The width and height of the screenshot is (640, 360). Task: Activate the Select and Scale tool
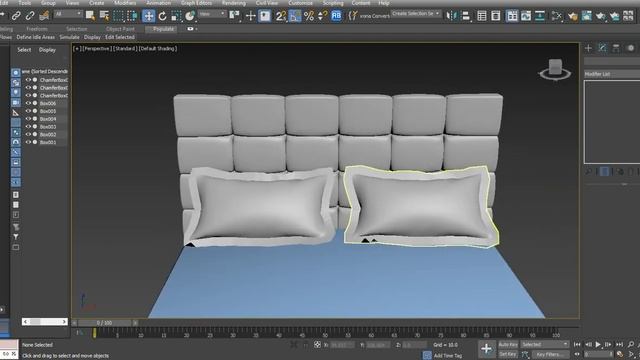(176, 16)
